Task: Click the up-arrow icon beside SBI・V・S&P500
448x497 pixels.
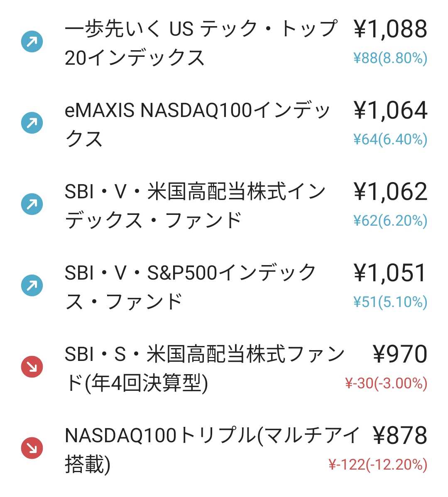Action: [32, 285]
